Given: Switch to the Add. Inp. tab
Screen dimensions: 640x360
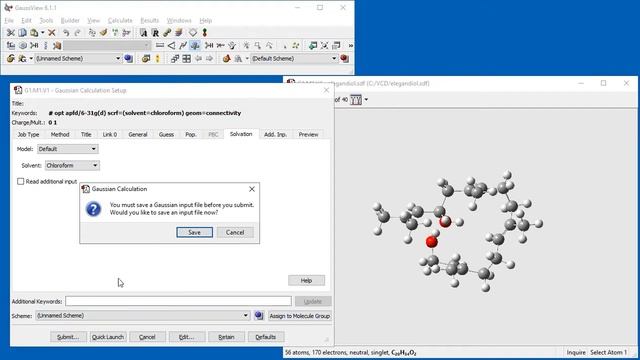Looking at the screenshot, I should click(275, 134).
